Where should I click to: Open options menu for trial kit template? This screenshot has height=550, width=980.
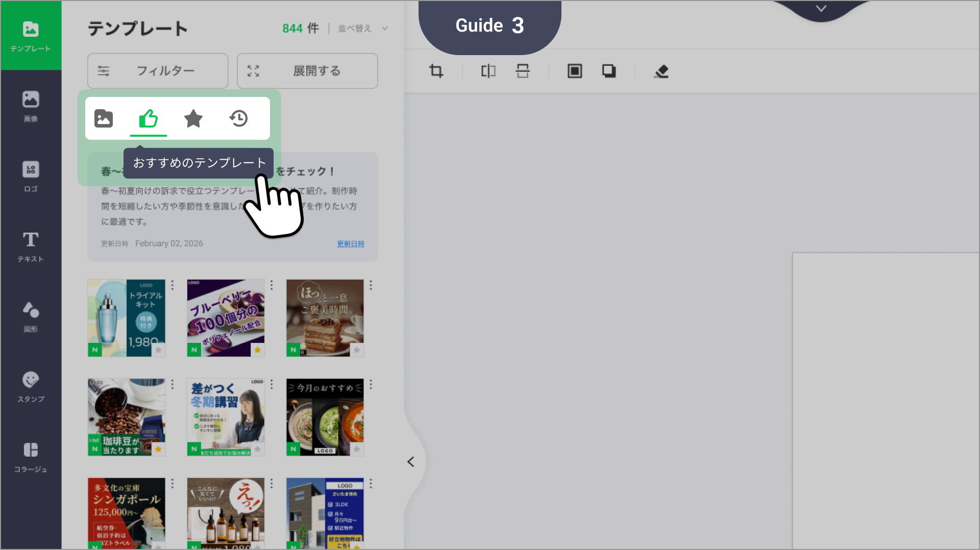coord(173,285)
